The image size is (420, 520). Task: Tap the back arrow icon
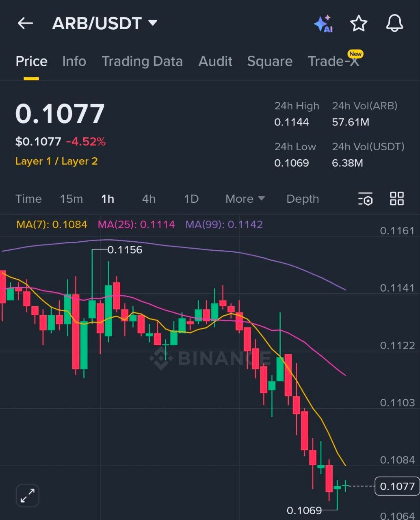25,24
